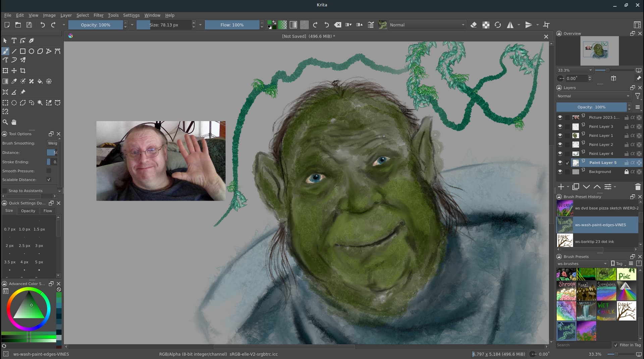The image size is (644, 359).
Task: Toggle the Filter in Tag checkbox
Action: tap(615, 345)
